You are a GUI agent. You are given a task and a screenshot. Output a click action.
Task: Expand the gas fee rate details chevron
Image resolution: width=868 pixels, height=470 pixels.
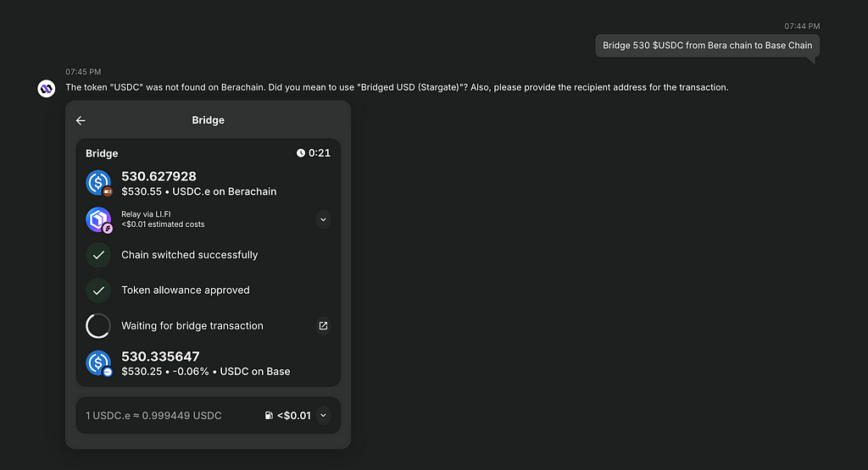pos(323,416)
